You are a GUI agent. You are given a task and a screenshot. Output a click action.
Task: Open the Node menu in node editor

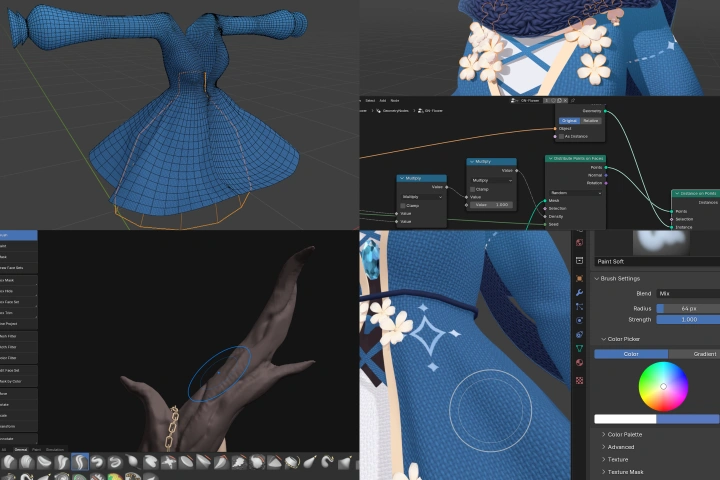395,101
